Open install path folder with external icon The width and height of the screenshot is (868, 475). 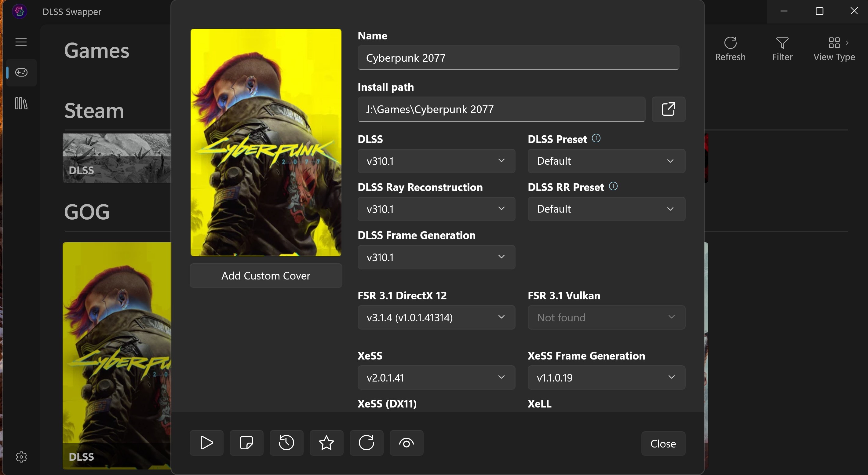(x=668, y=109)
